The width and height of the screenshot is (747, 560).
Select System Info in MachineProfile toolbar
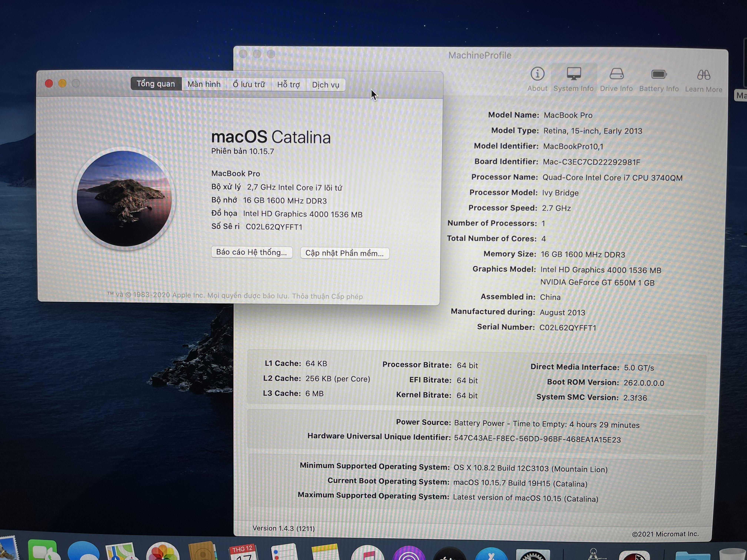point(573,80)
